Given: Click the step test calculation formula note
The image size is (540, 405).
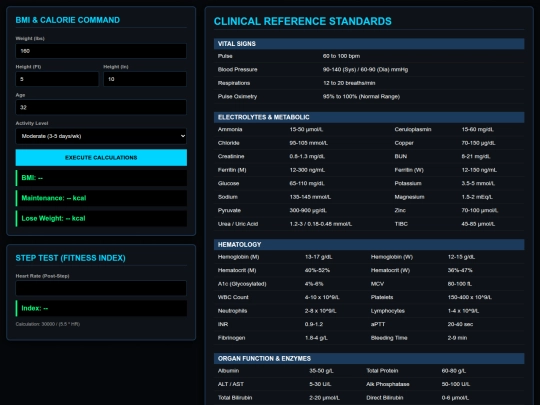Looking at the screenshot, I should pos(48,324).
